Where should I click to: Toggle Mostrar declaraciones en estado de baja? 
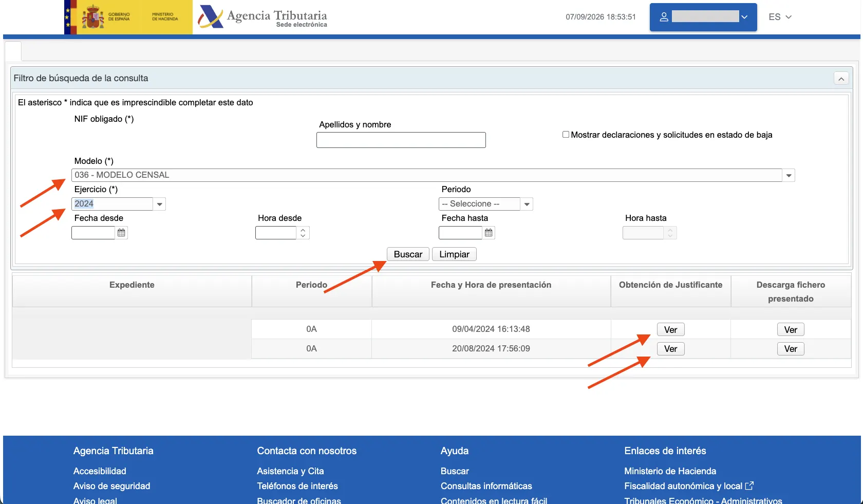coord(566,135)
